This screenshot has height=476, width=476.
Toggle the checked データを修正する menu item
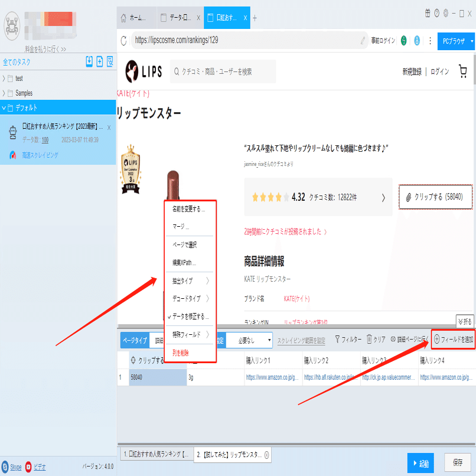tap(190, 317)
